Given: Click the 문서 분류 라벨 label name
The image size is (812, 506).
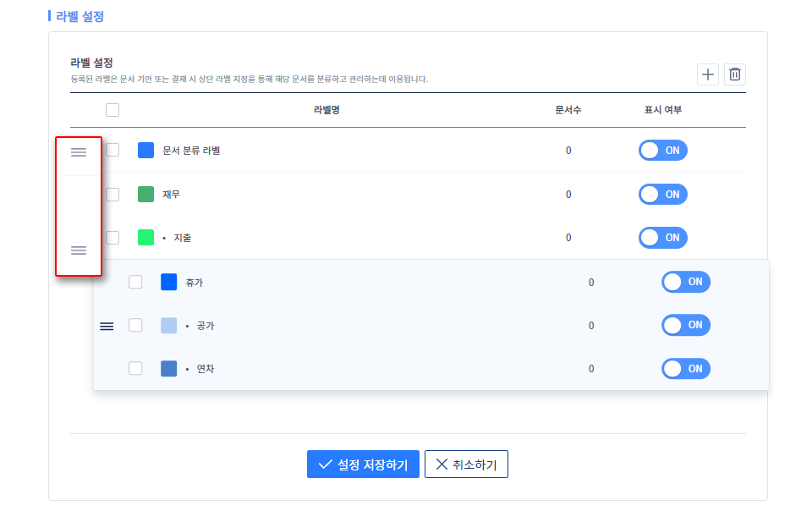Looking at the screenshot, I should [x=191, y=151].
